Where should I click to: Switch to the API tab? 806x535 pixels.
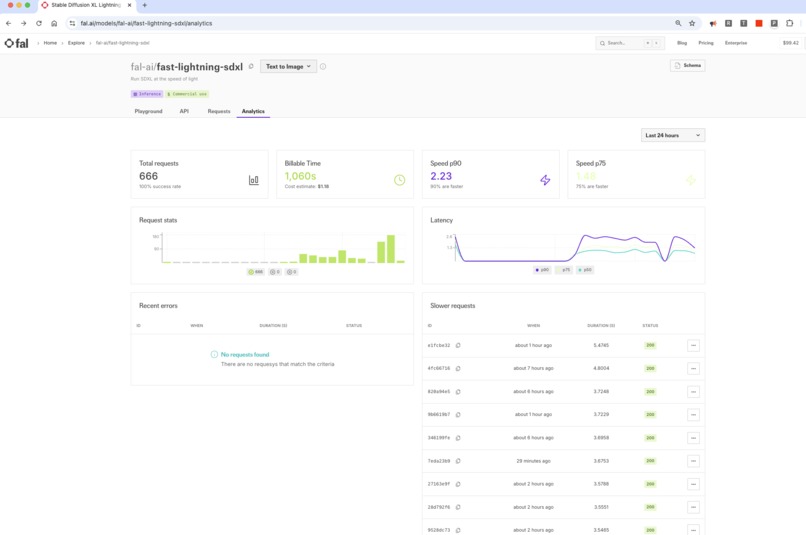184,111
